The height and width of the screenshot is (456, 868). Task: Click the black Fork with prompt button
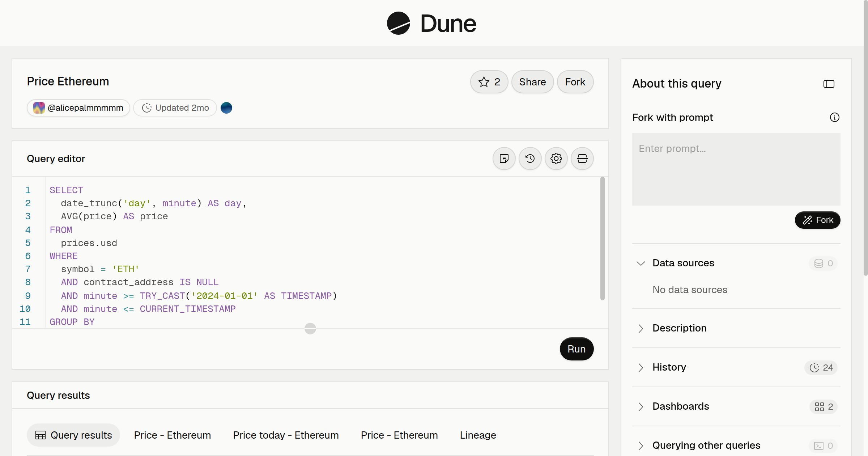pyautogui.click(x=817, y=220)
